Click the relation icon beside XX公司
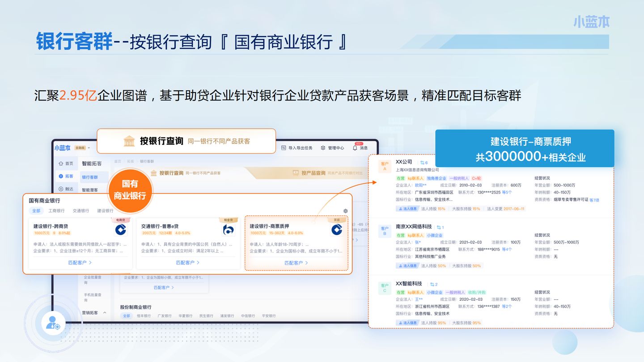Screen dimensions: 644x362 click(x=422, y=163)
